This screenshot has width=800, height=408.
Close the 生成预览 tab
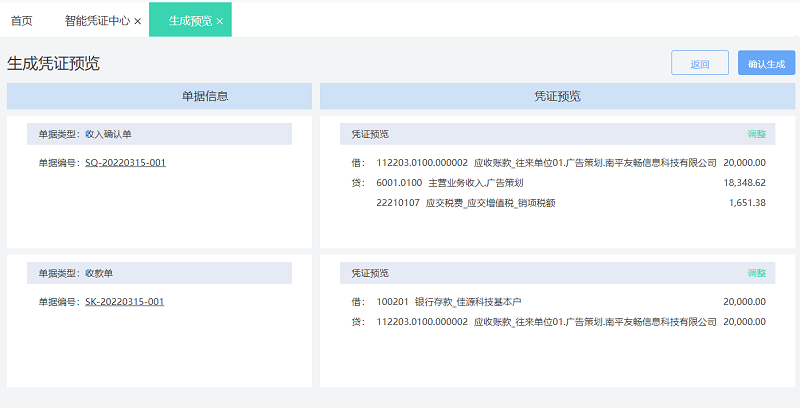220,21
